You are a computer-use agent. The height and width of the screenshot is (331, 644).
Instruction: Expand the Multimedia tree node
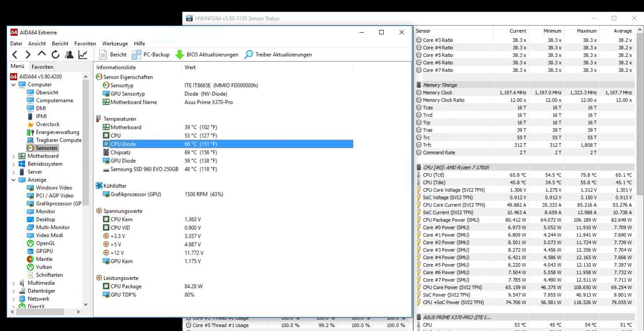click(x=14, y=283)
